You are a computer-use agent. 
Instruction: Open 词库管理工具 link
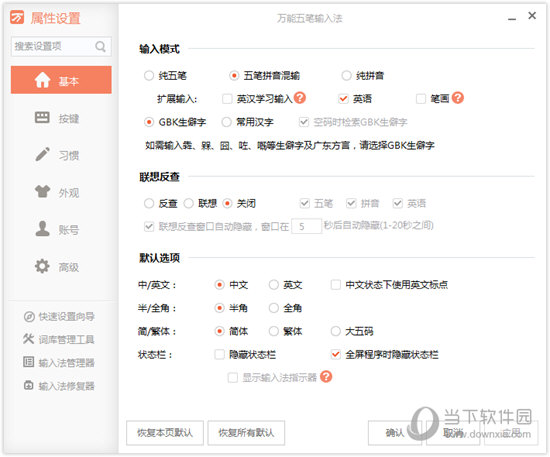(x=67, y=339)
